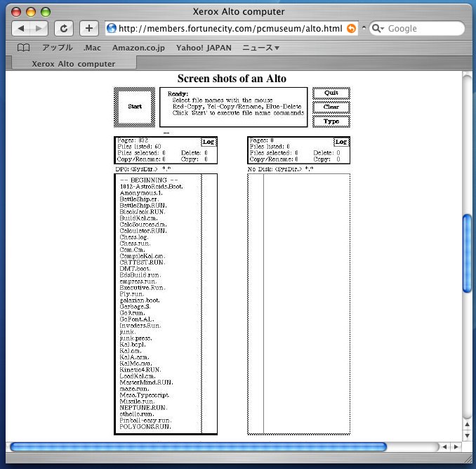
Task: Click the Mesa.Typescript. file name
Action: point(145,395)
